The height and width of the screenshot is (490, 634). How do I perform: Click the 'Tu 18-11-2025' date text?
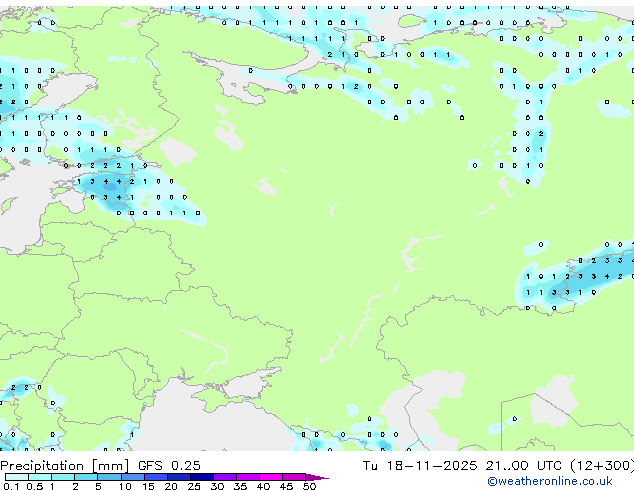click(x=420, y=466)
